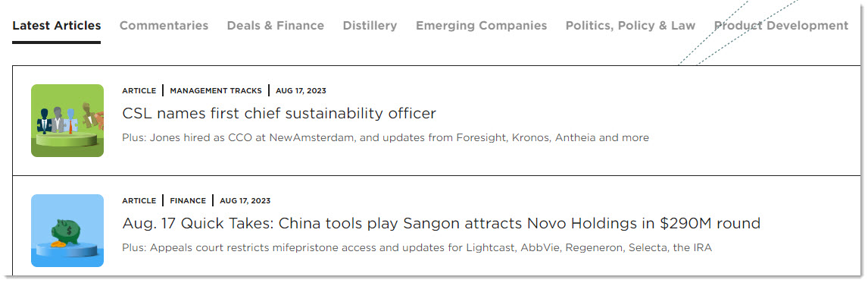868x283 pixels.
Task: Click AUG 17, 2023 date on Finance article
Action: [245, 201]
